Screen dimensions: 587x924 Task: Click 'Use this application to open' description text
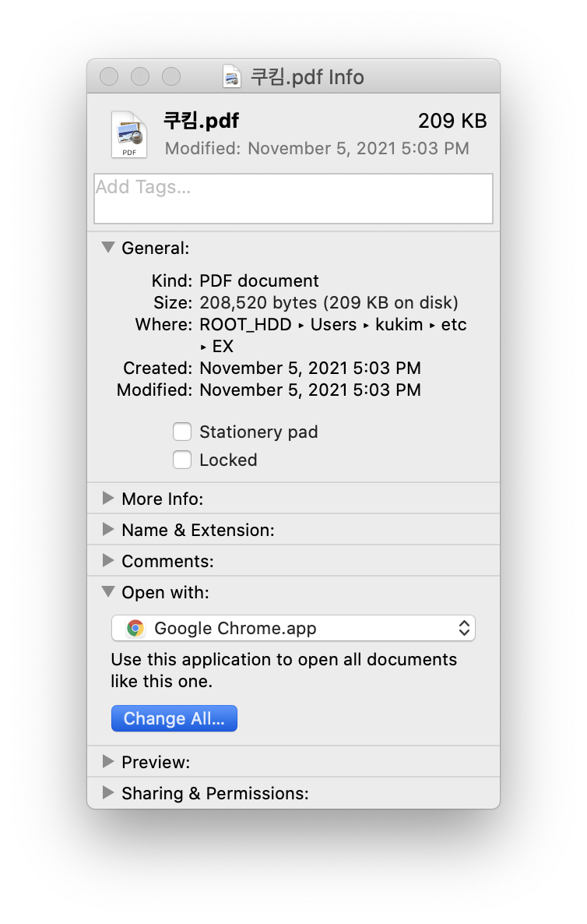pos(284,670)
